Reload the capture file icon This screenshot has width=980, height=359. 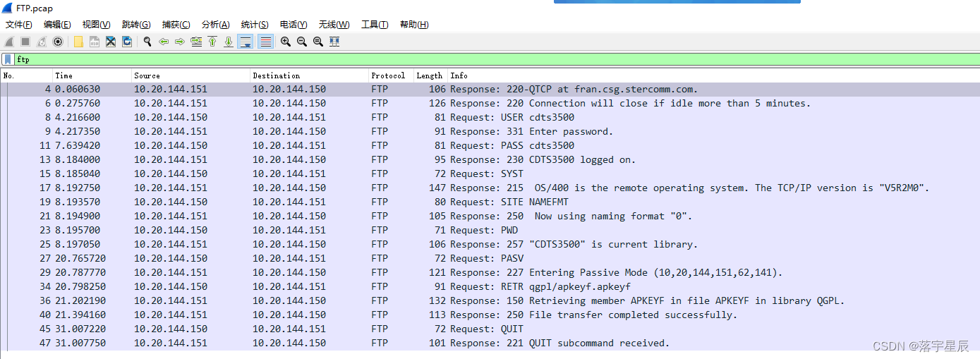(127, 42)
